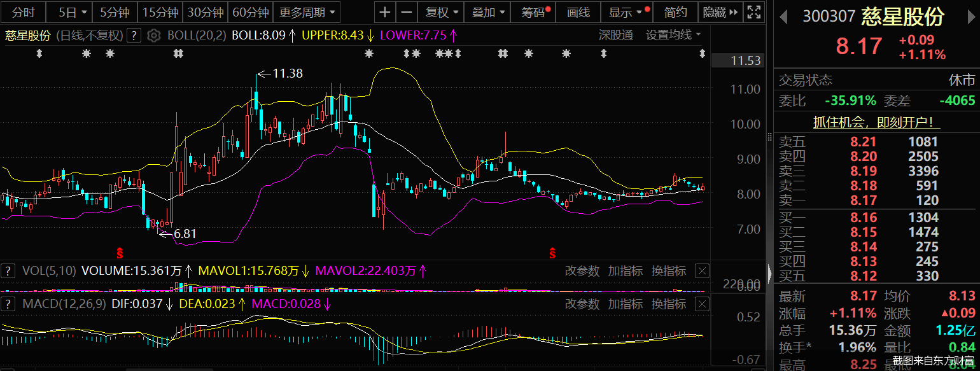Close the MACD indicator panel

[x=701, y=304]
